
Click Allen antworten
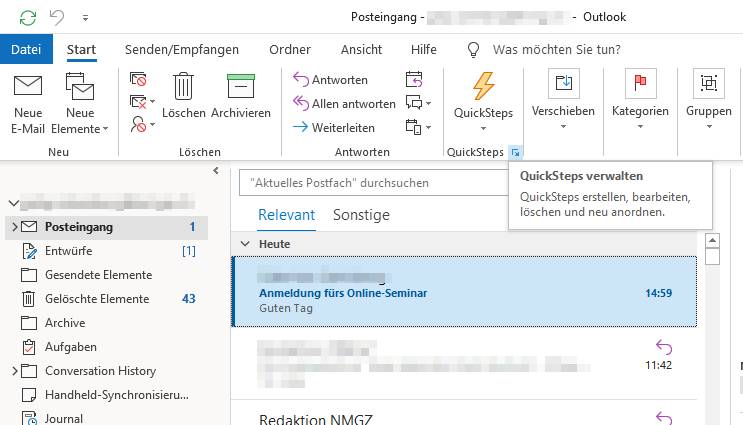pos(344,104)
